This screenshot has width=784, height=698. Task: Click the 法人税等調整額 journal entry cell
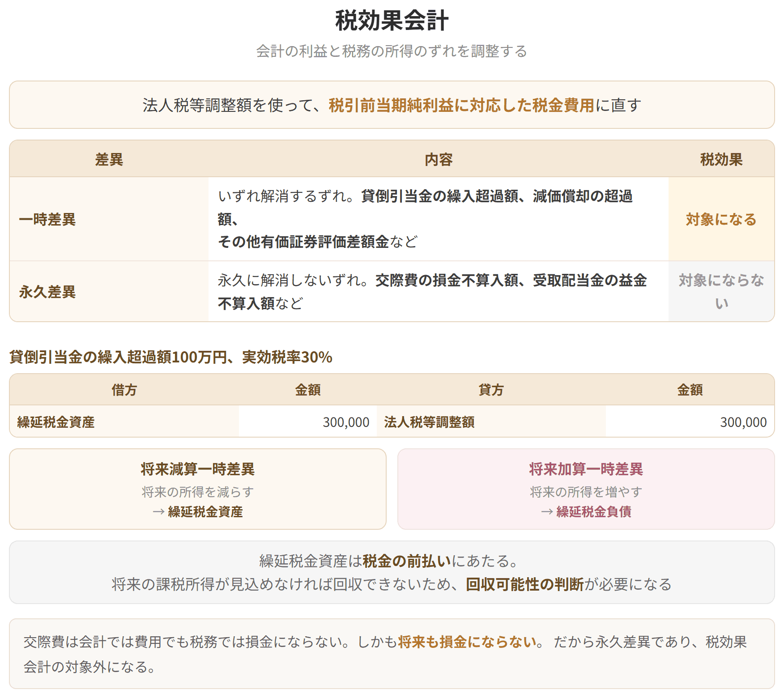[491, 421]
